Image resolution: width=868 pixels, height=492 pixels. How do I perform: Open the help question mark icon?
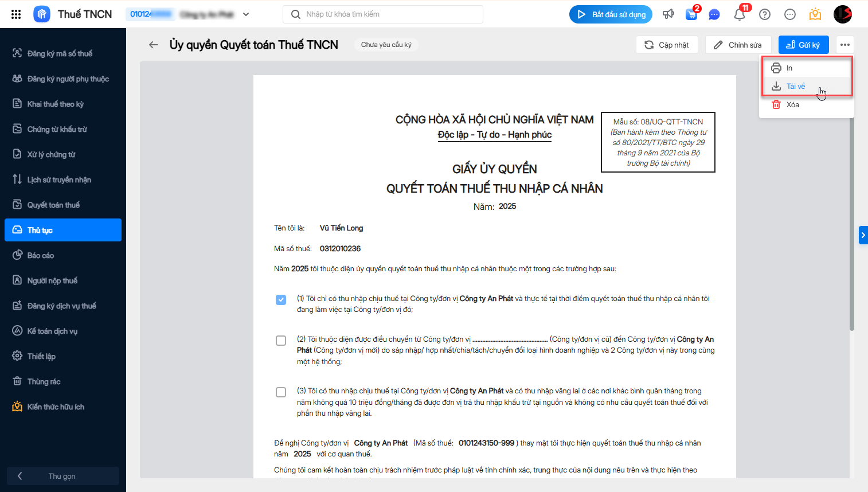point(765,14)
